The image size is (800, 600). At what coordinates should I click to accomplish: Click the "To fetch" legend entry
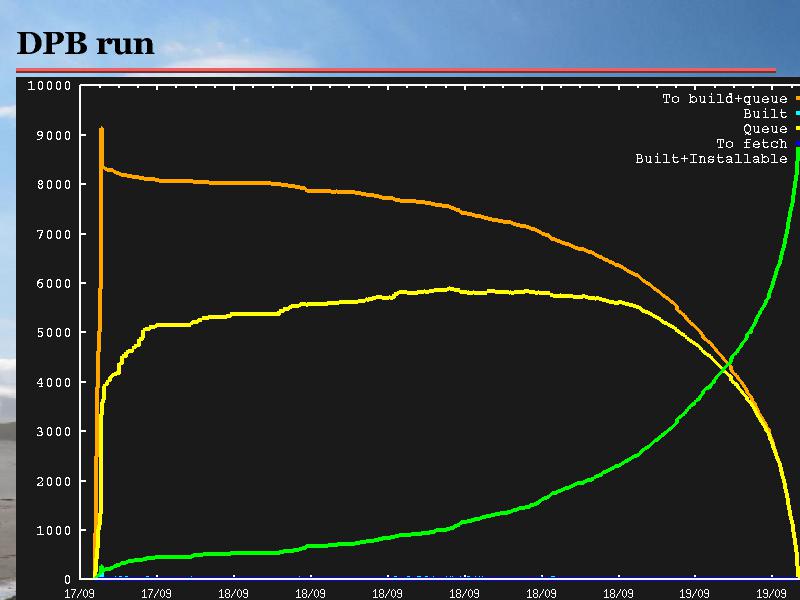(x=751, y=144)
